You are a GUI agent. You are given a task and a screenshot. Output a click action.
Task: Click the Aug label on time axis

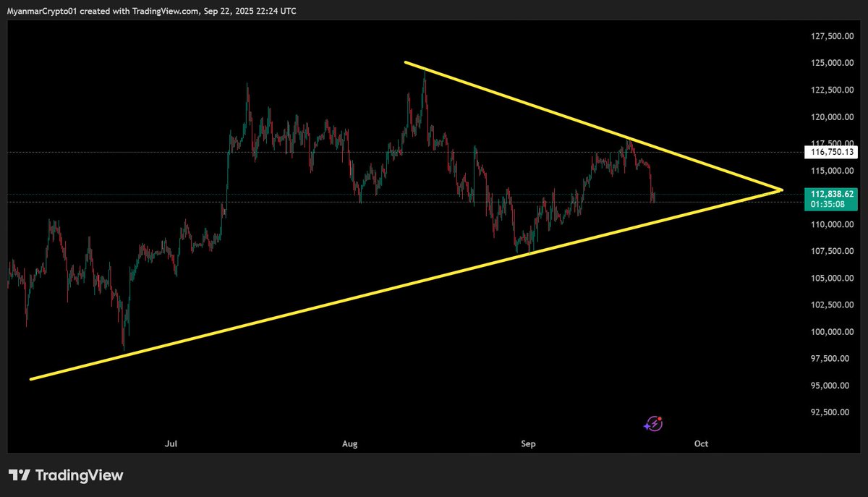350,443
